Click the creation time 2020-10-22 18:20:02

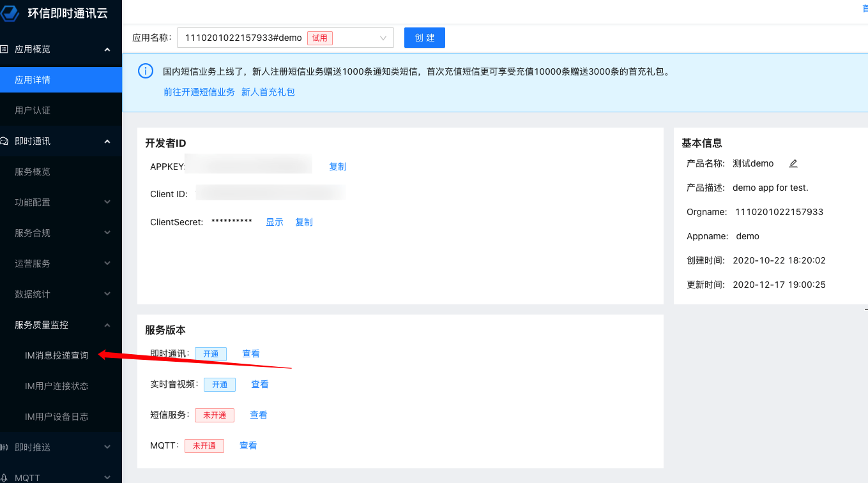tap(779, 260)
